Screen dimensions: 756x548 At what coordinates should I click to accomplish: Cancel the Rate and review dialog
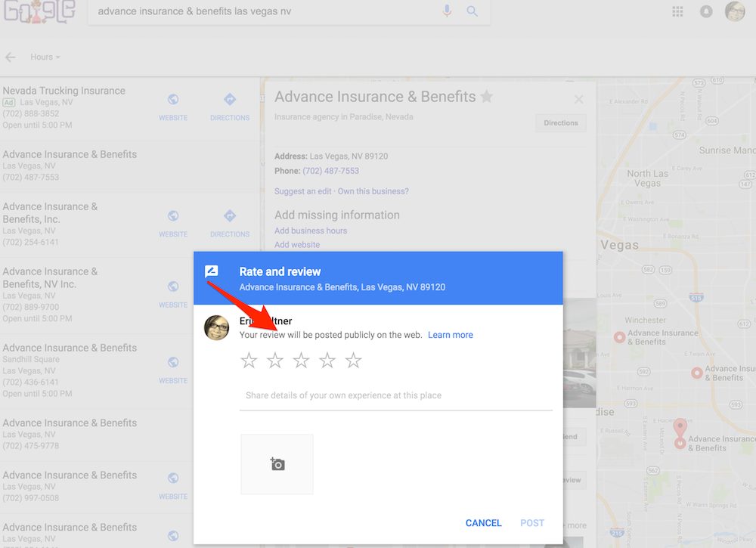coord(483,523)
